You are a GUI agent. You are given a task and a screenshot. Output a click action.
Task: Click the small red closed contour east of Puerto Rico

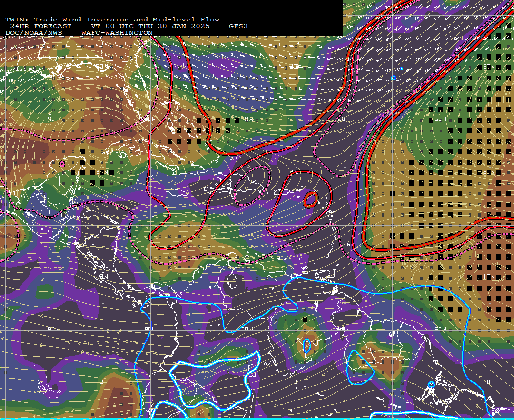310,200
